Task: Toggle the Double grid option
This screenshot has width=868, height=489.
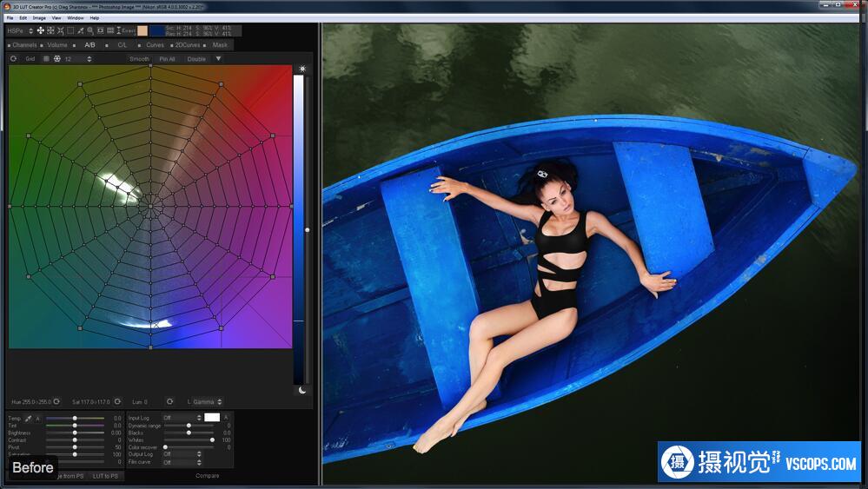Action: click(196, 59)
